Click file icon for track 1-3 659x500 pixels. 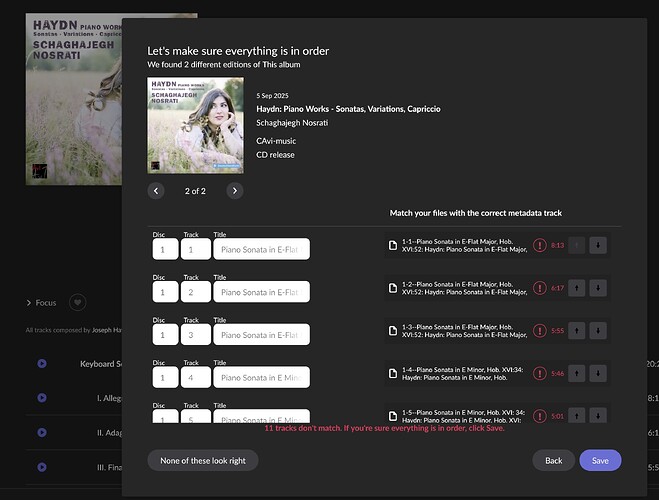coord(393,331)
